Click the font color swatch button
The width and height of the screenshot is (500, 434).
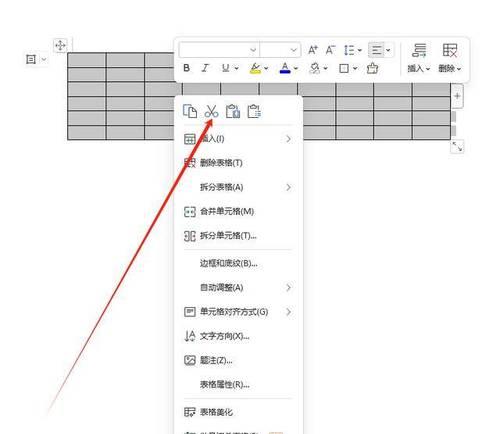click(x=285, y=68)
